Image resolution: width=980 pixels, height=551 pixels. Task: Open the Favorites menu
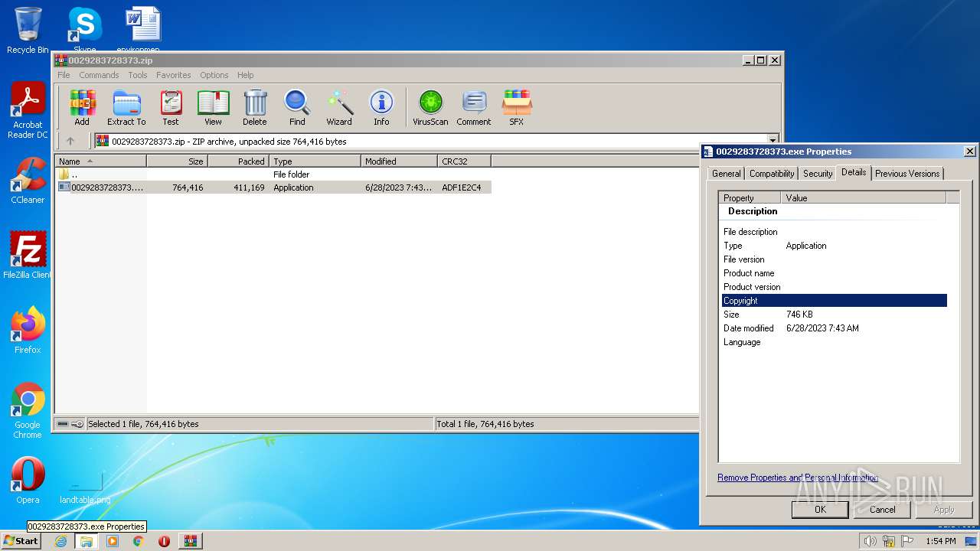point(174,75)
